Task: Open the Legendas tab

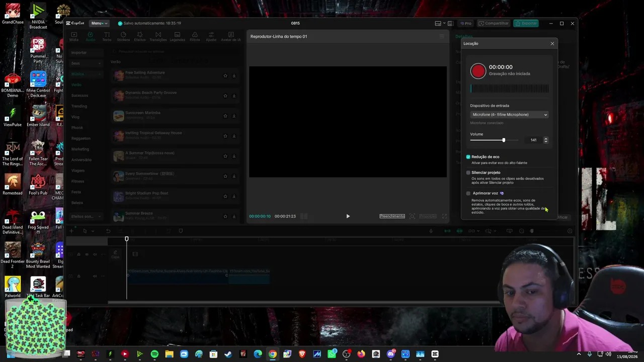Action: (x=177, y=37)
